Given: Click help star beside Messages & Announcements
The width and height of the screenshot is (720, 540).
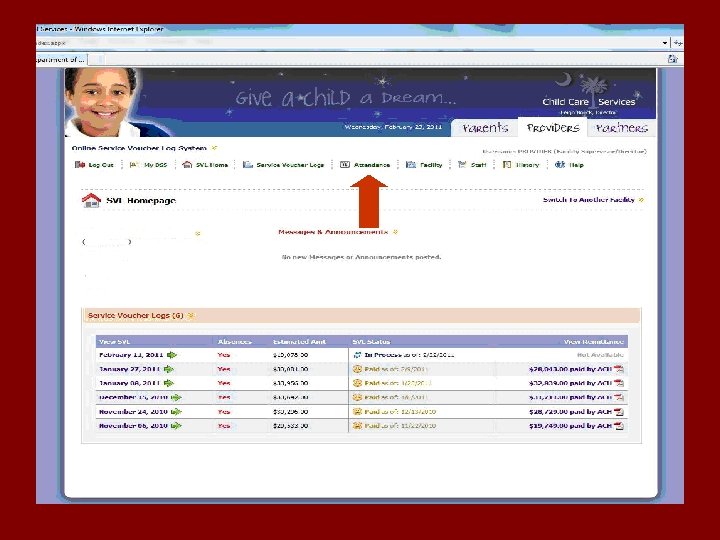Looking at the screenshot, I should (x=395, y=232).
